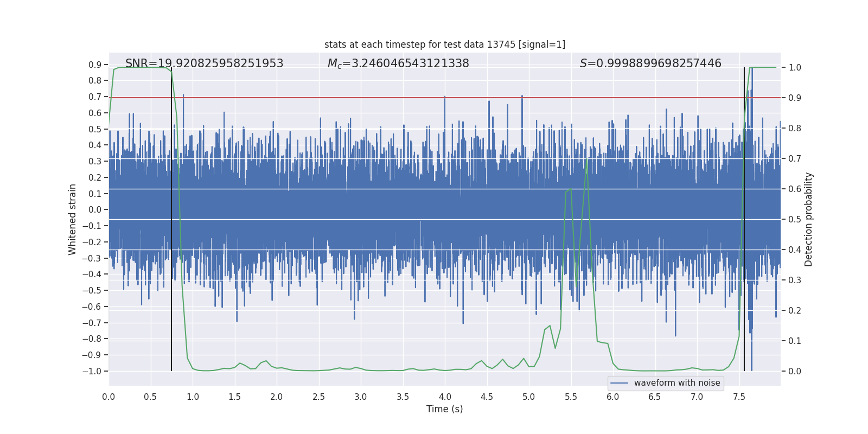Click the plot title about test data 13745
The height and width of the screenshot is (434, 868).
pos(445,44)
